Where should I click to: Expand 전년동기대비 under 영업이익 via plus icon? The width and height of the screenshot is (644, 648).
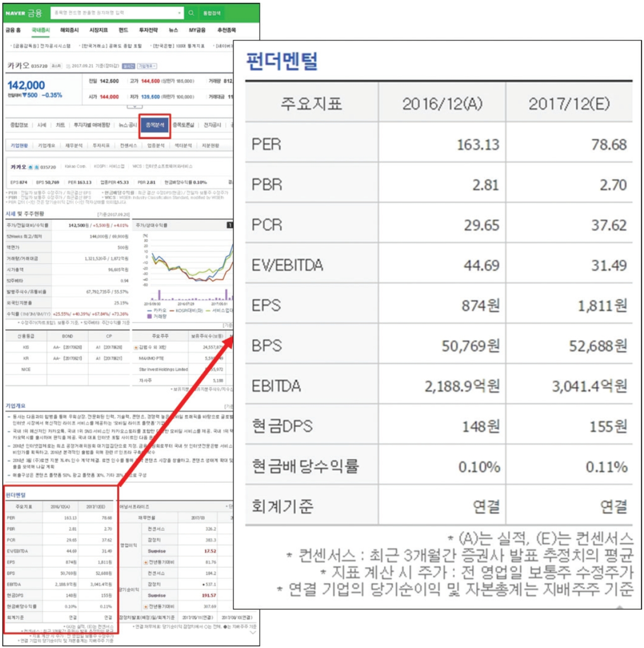click(146, 562)
